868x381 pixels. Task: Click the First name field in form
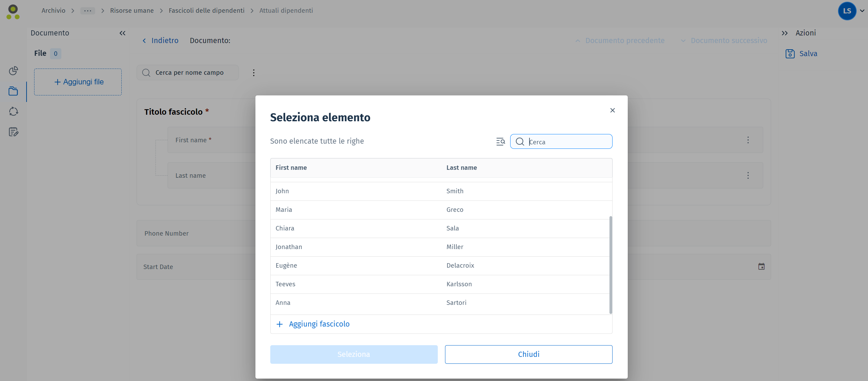[x=465, y=140]
